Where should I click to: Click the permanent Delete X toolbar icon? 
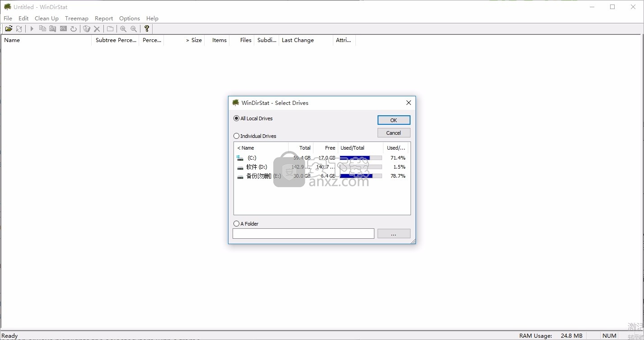[x=97, y=28]
